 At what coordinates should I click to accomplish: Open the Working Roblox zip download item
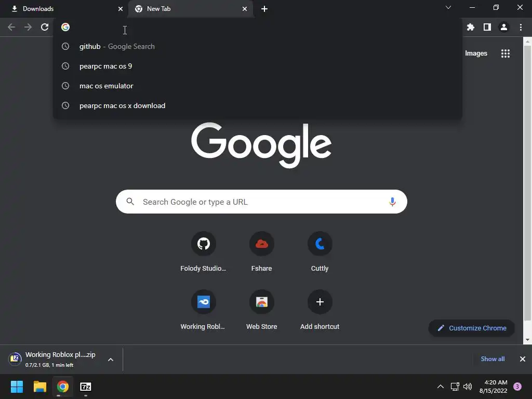[54, 360]
